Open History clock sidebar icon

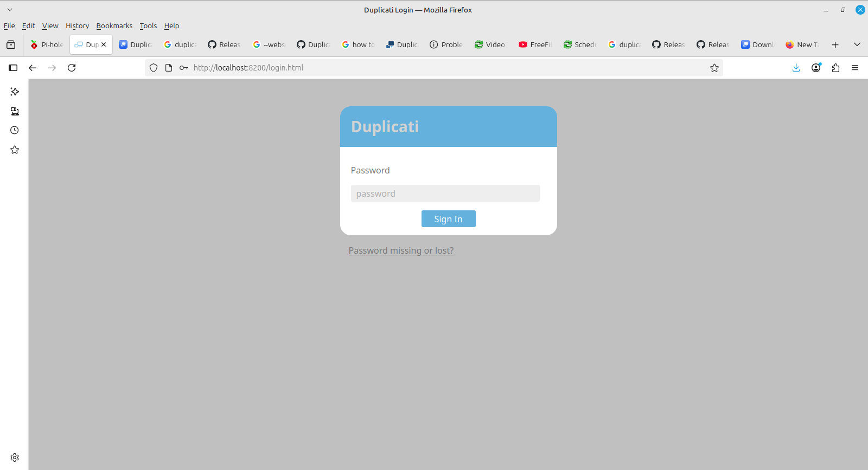[15, 130]
